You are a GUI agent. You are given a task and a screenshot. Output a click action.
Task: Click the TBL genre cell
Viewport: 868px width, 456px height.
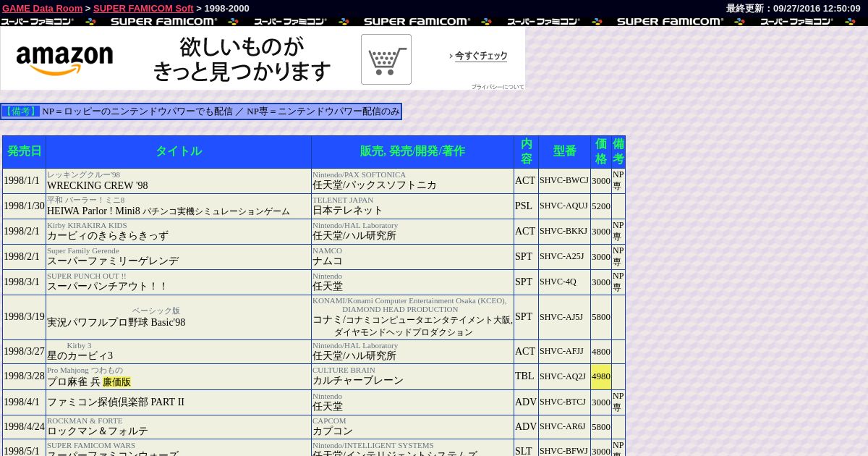[527, 376]
